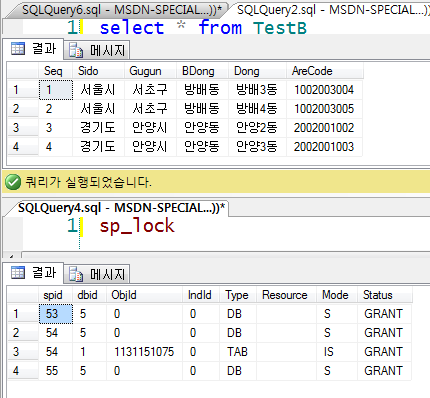430x398 pixels.
Task: Click Seq cell with value 1
Action: [x=56, y=90]
